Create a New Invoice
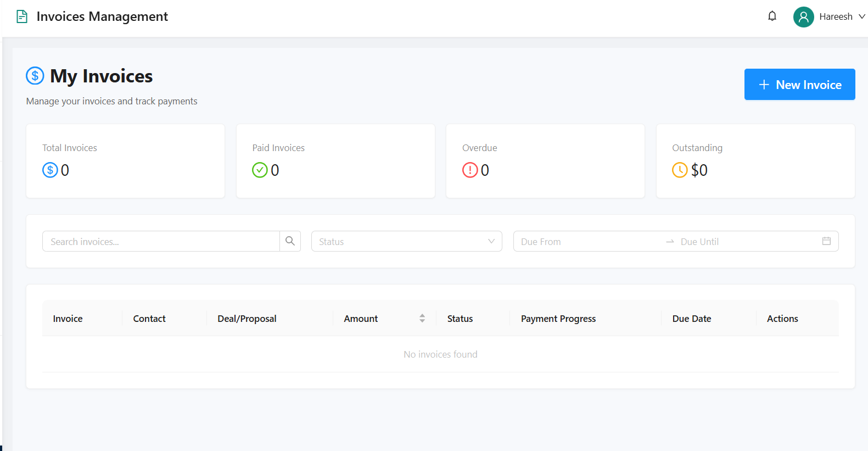The image size is (868, 451). (799, 85)
